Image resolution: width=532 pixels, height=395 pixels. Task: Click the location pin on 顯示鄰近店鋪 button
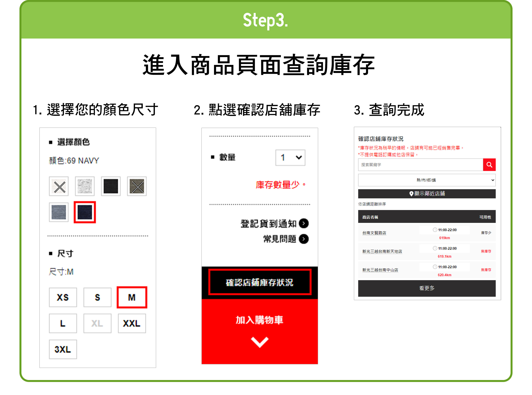click(x=411, y=194)
